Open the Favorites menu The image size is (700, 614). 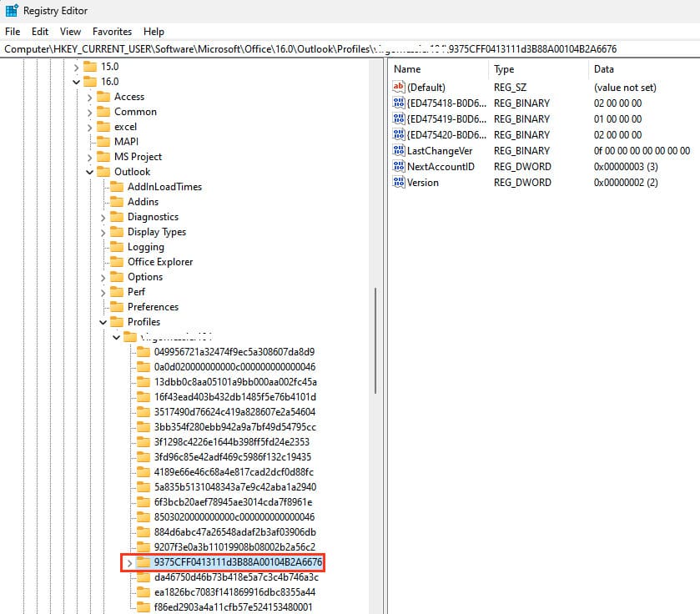coord(112,32)
